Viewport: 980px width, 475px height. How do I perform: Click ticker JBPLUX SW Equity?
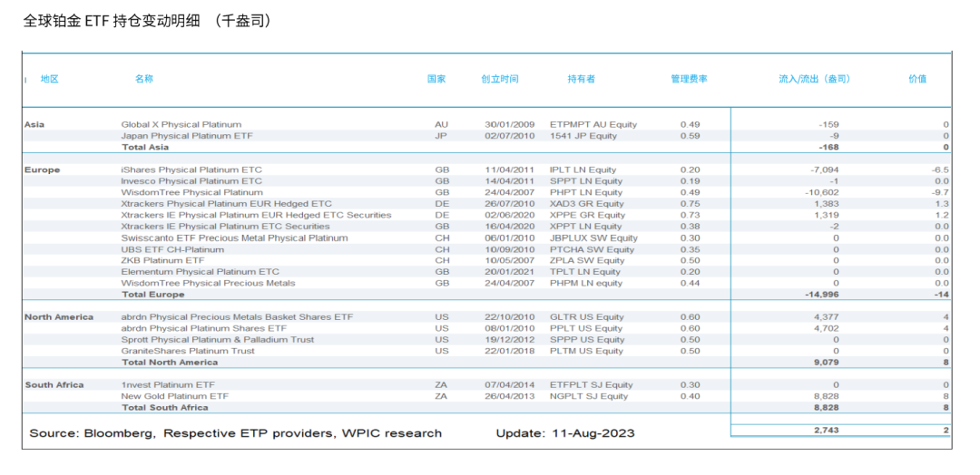tap(593, 237)
